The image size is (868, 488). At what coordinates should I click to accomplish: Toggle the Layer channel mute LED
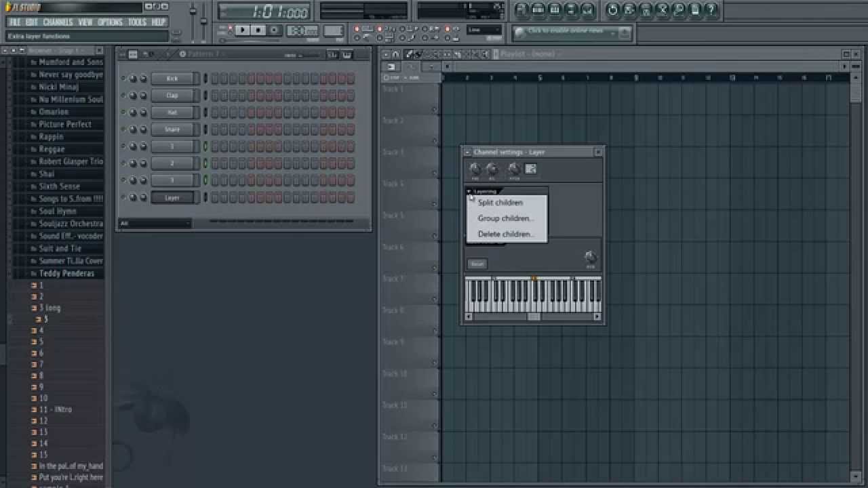pos(123,197)
